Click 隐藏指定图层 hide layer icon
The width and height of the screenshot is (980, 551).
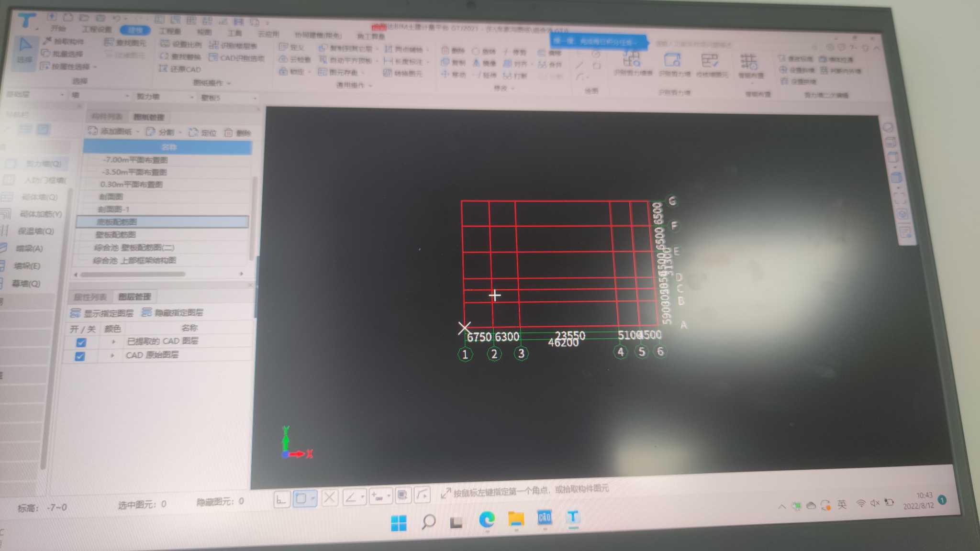172,312
